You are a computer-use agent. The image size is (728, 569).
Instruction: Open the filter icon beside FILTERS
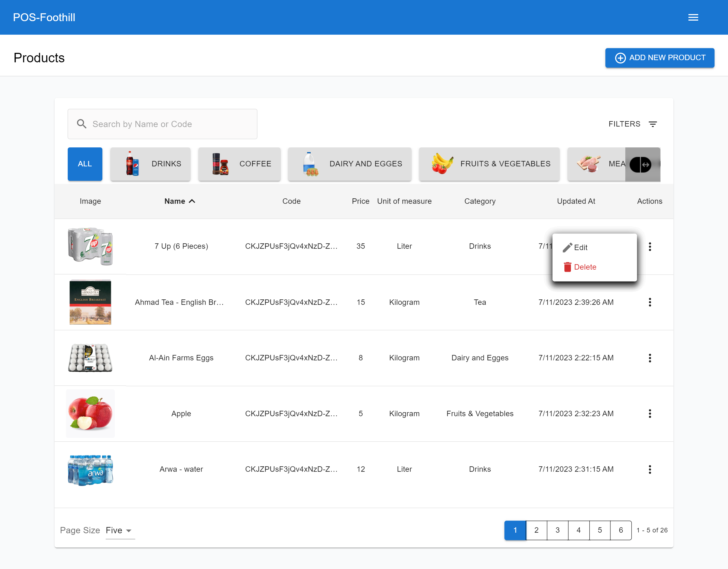coord(653,124)
